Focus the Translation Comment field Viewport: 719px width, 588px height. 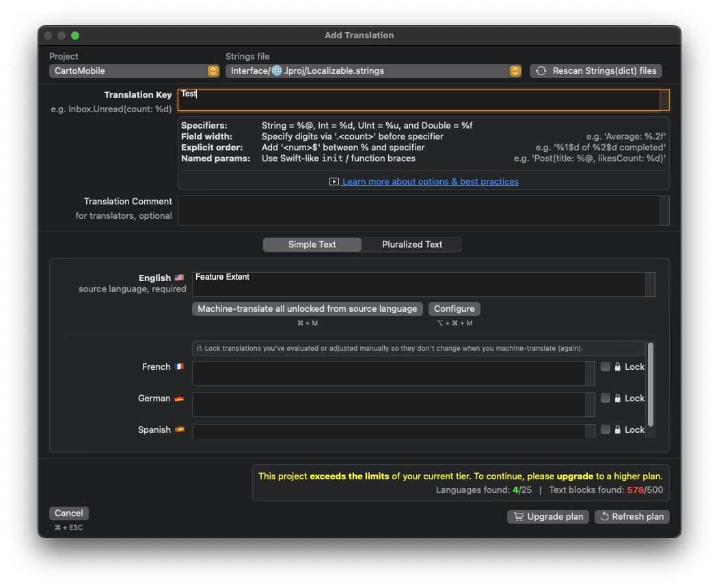[423, 211]
